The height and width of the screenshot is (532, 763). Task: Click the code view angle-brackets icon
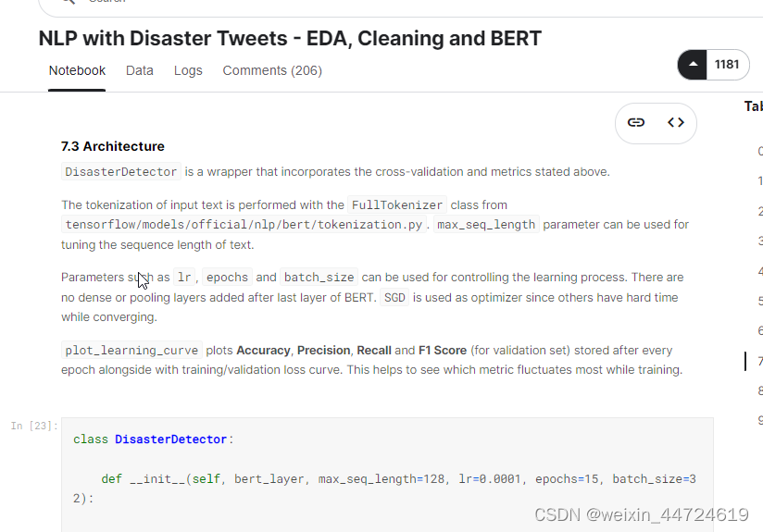(676, 122)
